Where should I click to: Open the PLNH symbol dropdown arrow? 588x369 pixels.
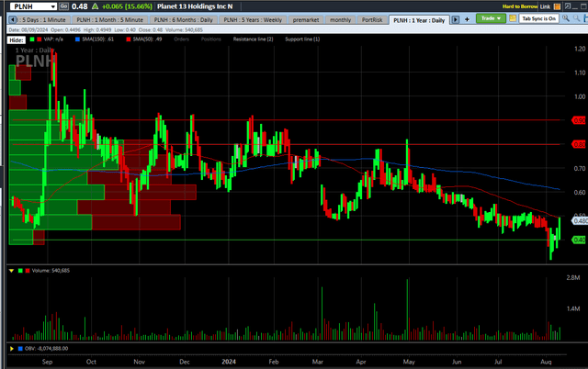(53, 6)
